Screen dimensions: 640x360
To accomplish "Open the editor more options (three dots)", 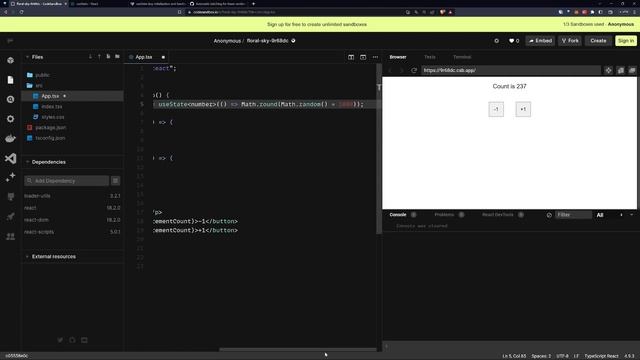I will pos(375,57).
